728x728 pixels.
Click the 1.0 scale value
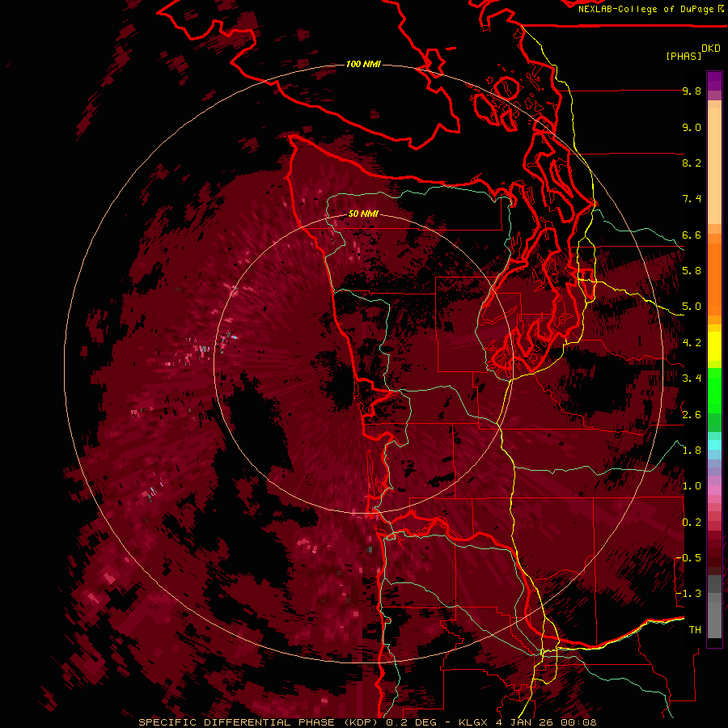[692, 487]
